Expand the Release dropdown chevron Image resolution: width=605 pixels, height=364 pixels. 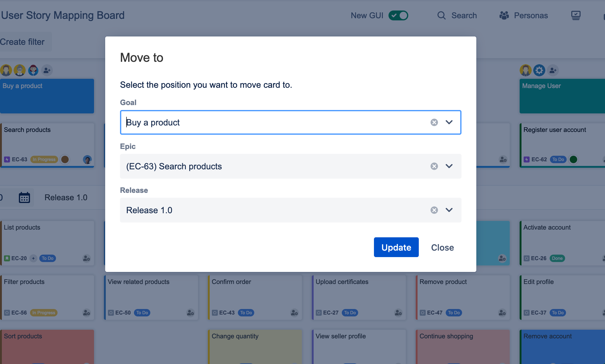449,210
